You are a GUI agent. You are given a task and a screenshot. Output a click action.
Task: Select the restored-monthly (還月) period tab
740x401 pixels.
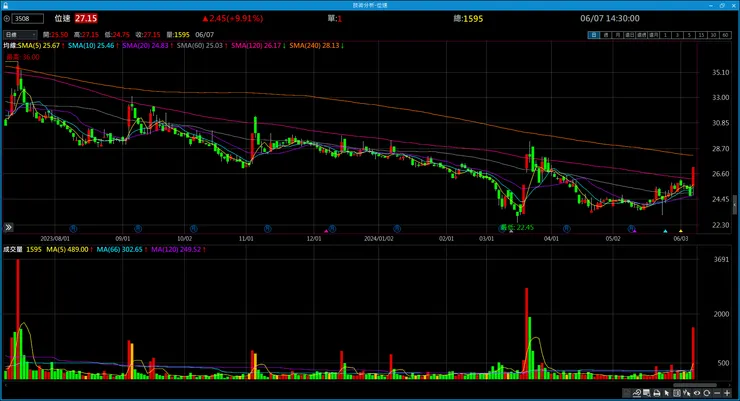(x=654, y=35)
